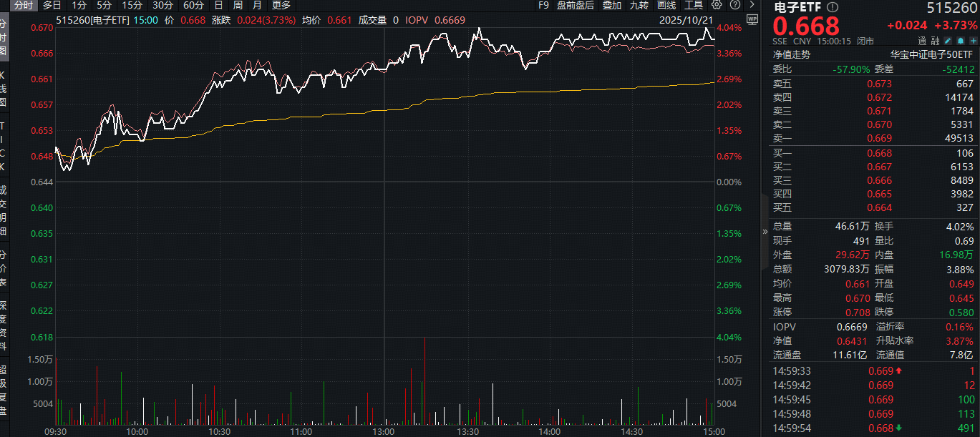Switch to the 多日 multi-day tab
Image resolution: width=980 pixels, height=437 pixels.
click(52, 5)
